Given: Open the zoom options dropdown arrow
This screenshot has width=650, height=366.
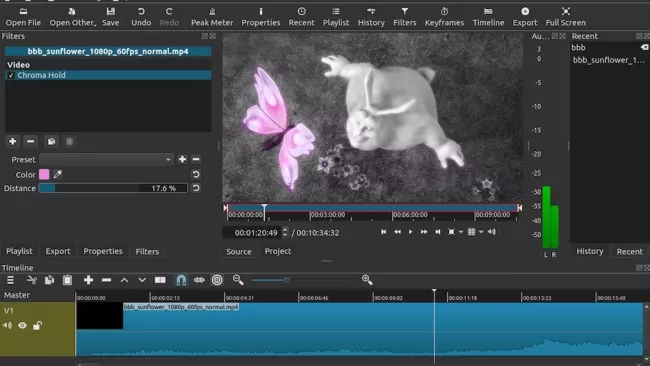Looking at the screenshot, I should coord(461,232).
